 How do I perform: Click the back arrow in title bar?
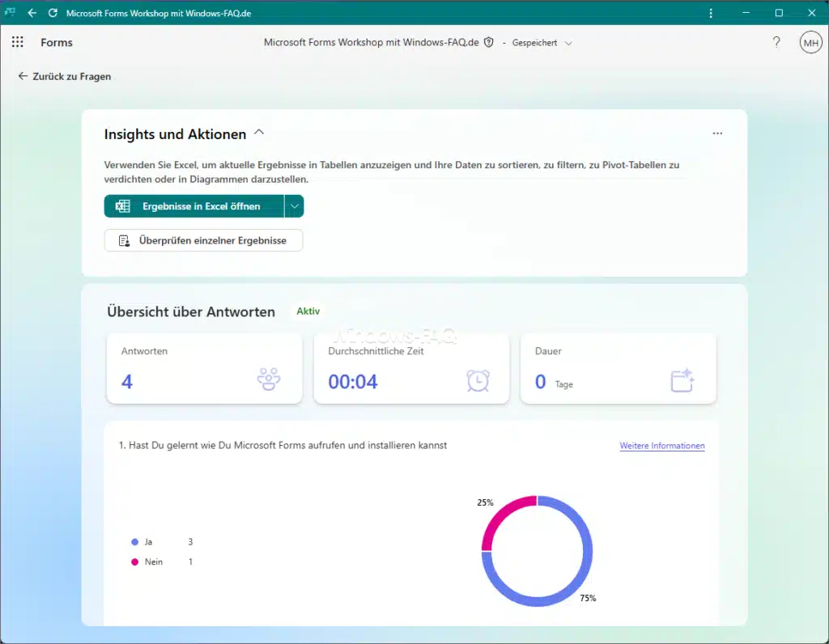[32, 13]
